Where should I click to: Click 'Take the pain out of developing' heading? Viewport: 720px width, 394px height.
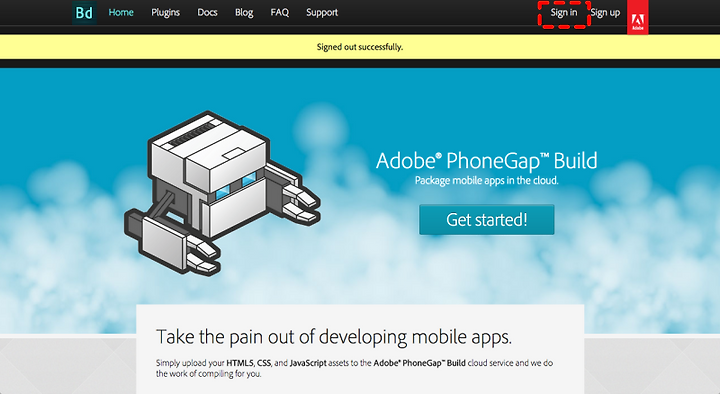click(334, 337)
